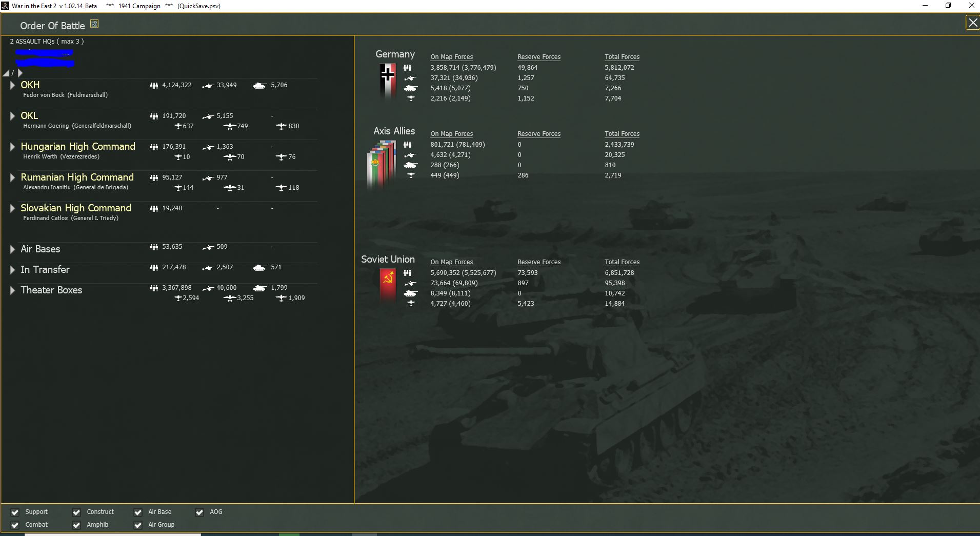The image size is (980, 536).
Task: Toggle the Support checkbox
Action: (x=15, y=512)
